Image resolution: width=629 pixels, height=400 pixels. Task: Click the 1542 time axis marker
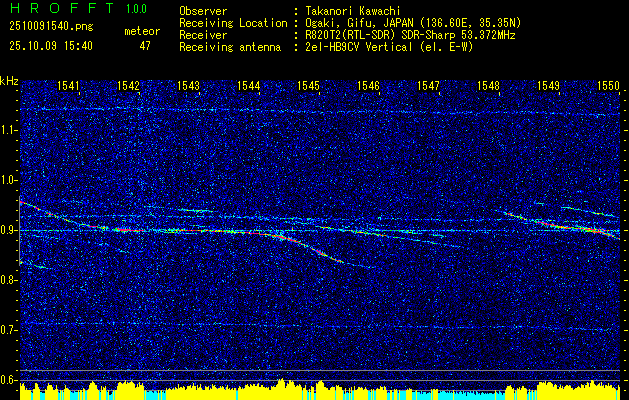pyautogui.click(x=128, y=85)
